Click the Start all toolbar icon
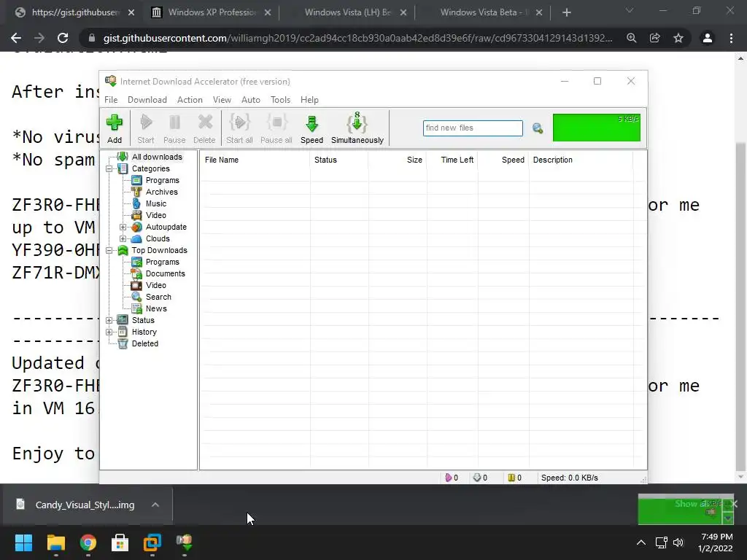Image resolution: width=747 pixels, height=560 pixels. (239, 128)
